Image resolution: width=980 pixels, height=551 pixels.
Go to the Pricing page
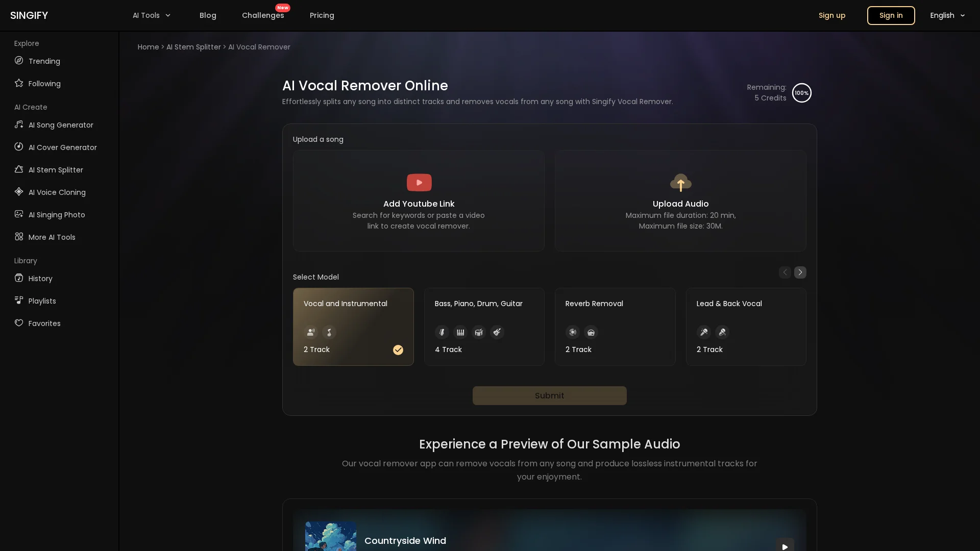click(x=322, y=15)
